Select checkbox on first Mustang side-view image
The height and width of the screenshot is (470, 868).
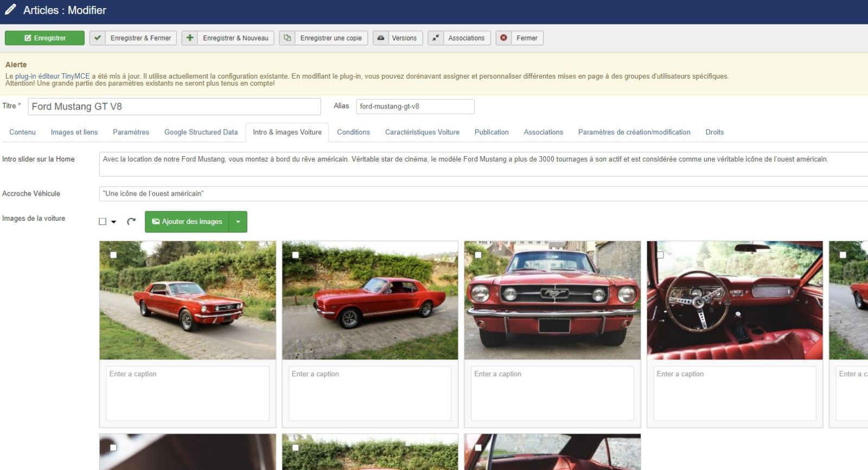coord(113,255)
